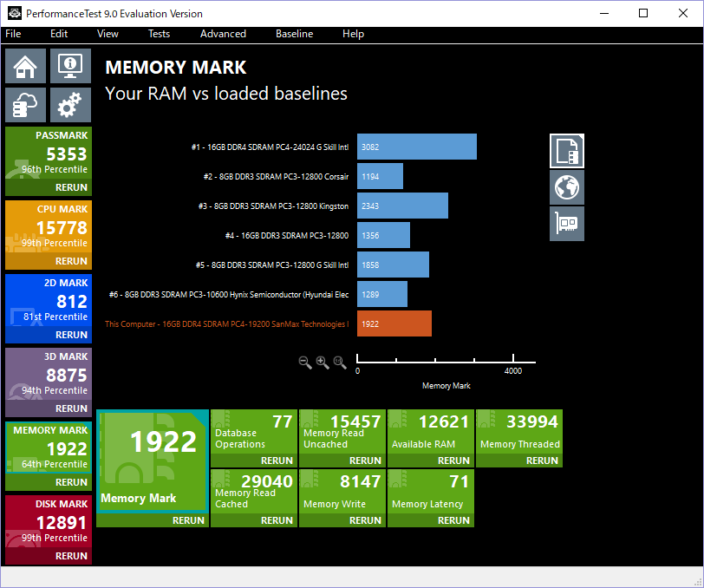Go to the Home dashboard icon
The height and width of the screenshot is (588, 704).
click(26, 66)
